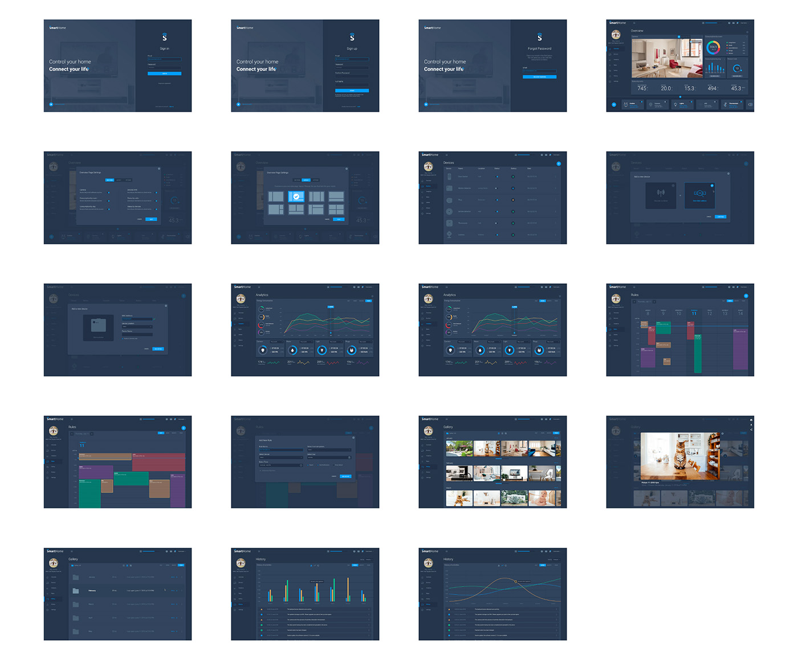Click the blue add button on Devices list
The height and width of the screenshot is (672, 798).
coord(559,164)
